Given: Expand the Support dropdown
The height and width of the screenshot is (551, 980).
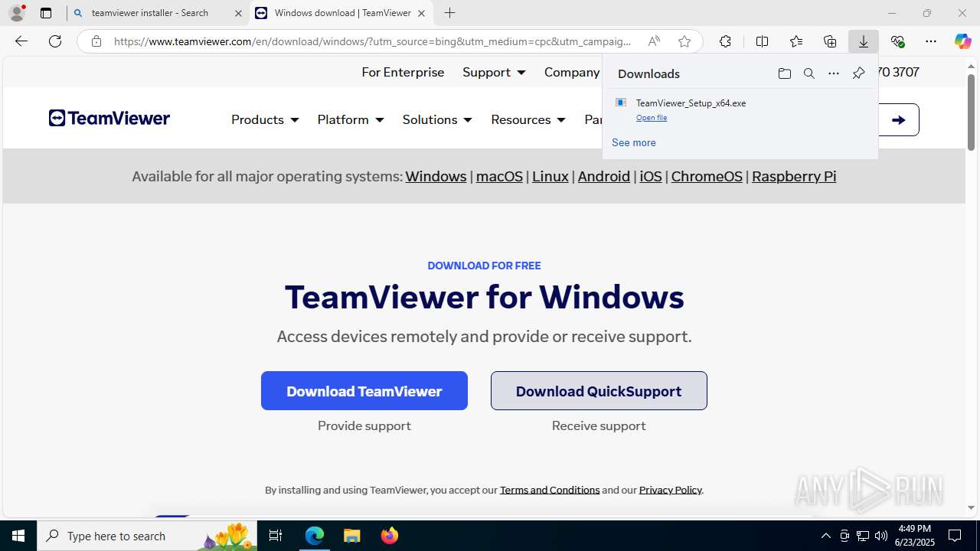Looking at the screenshot, I should [494, 72].
